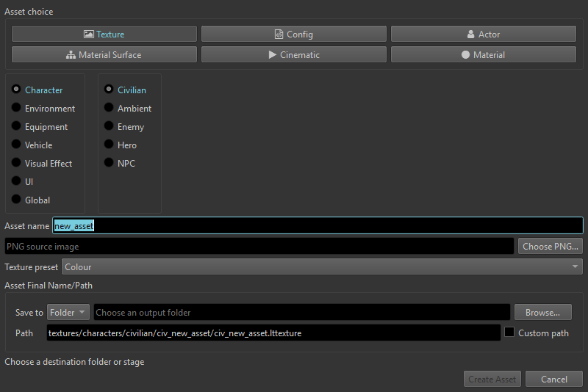The image size is (588, 392).
Task: Open the Choose PNG file dialog
Action: pos(550,247)
